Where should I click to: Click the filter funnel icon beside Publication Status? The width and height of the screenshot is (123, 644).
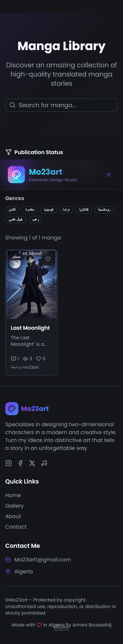click(9, 152)
